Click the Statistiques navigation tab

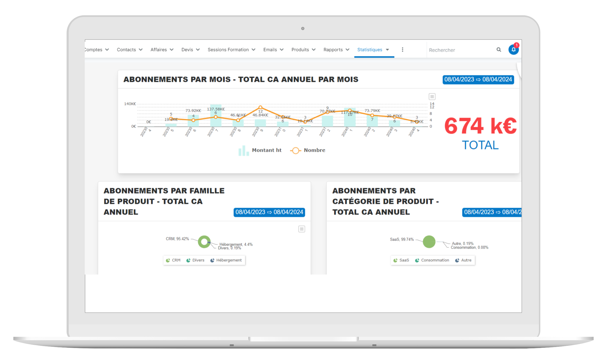pyautogui.click(x=371, y=50)
